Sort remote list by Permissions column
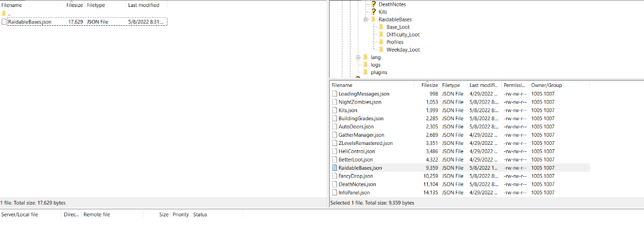 point(514,85)
